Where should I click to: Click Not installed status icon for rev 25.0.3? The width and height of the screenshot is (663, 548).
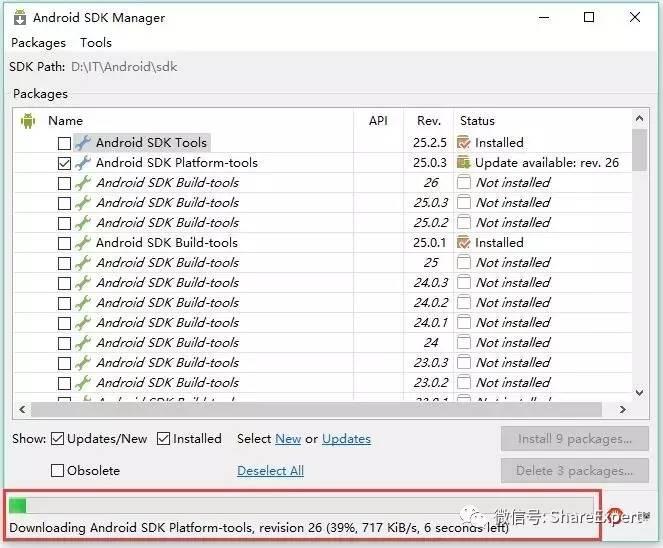(464, 203)
